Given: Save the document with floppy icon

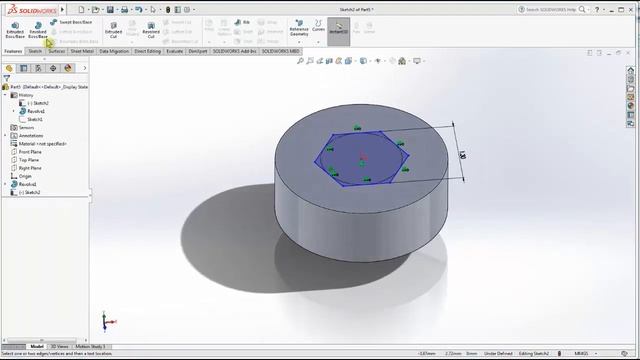Looking at the screenshot, I should [x=110, y=9].
